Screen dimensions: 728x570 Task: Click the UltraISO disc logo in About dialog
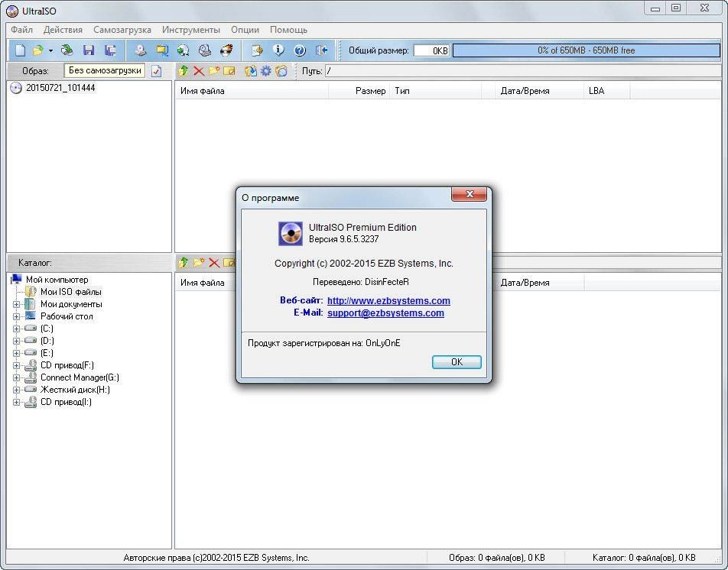coord(290,233)
